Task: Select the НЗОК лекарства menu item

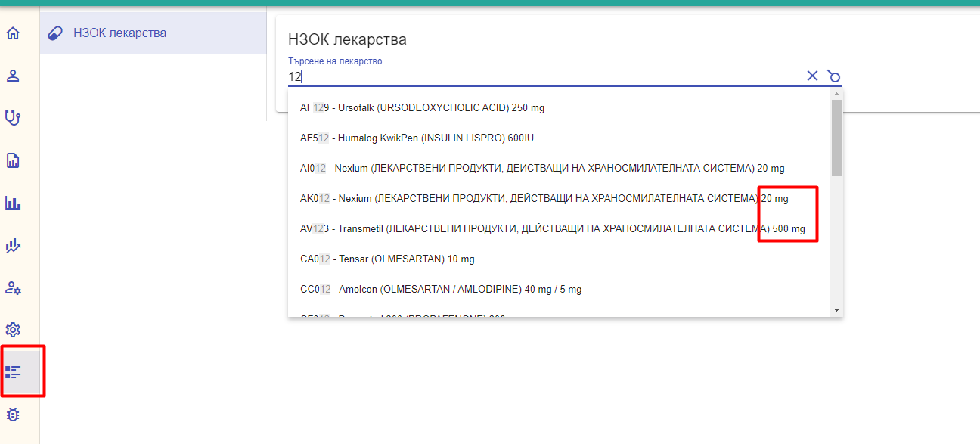Action: click(154, 33)
